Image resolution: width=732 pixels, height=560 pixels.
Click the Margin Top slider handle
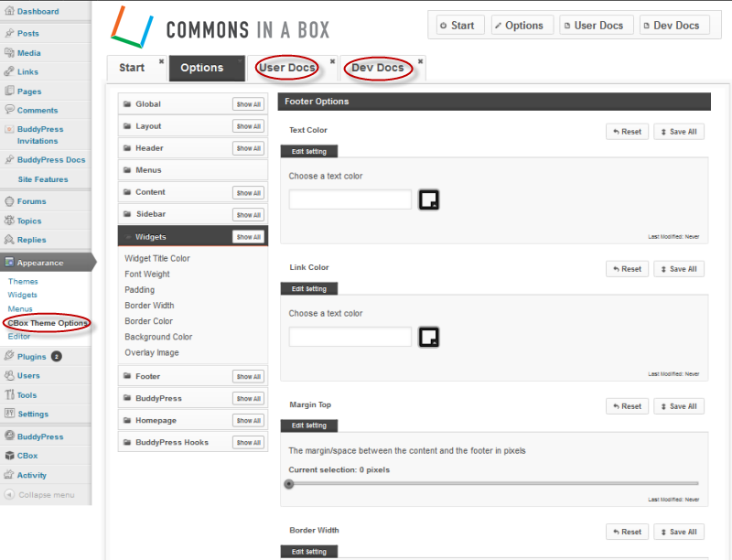tap(289, 483)
